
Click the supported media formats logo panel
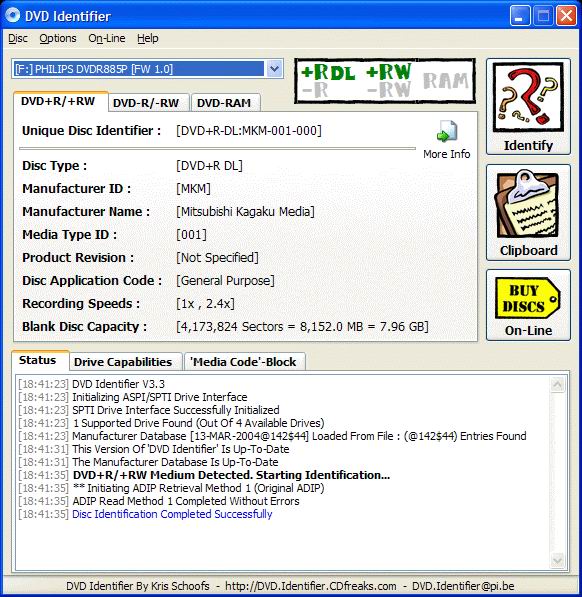click(385, 81)
